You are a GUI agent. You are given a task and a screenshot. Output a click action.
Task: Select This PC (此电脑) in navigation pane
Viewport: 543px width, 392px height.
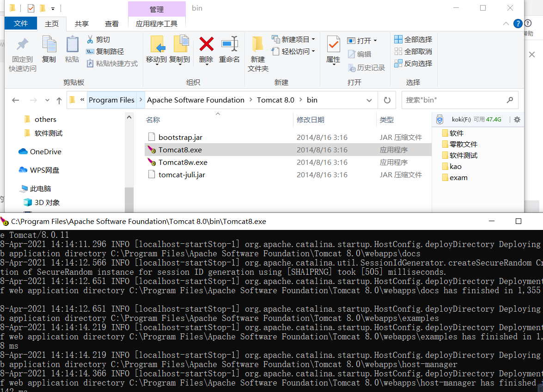(35, 188)
